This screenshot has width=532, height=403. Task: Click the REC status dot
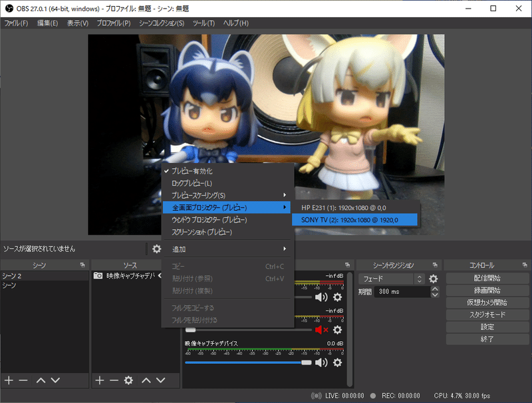click(373, 396)
